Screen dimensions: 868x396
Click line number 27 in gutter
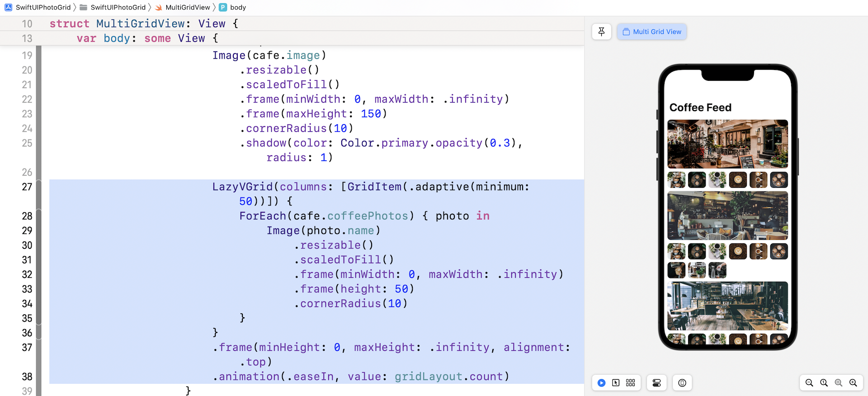[x=27, y=187]
